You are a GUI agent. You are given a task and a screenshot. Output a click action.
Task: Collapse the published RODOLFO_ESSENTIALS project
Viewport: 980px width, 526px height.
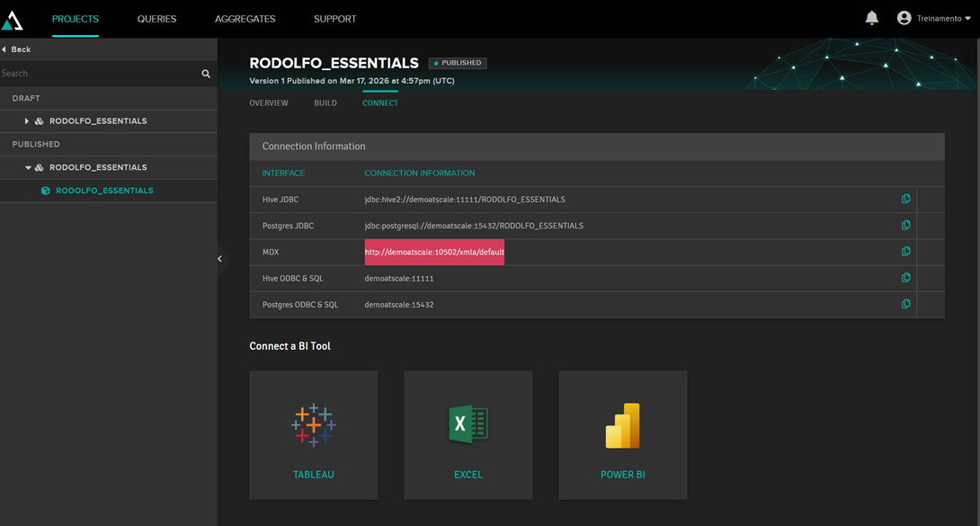click(28, 168)
